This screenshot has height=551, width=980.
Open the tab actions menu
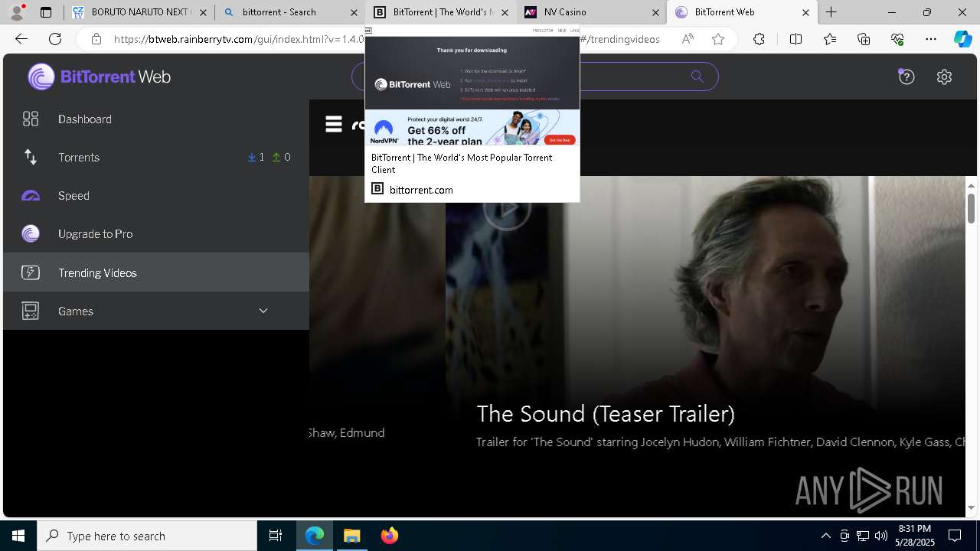pyautogui.click(x=46, y=12)
